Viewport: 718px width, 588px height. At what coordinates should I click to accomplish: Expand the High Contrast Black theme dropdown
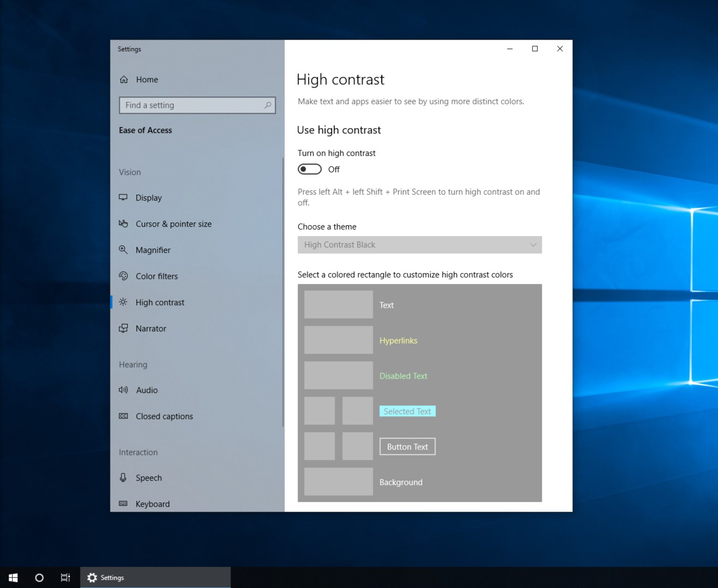pos(419,245)
